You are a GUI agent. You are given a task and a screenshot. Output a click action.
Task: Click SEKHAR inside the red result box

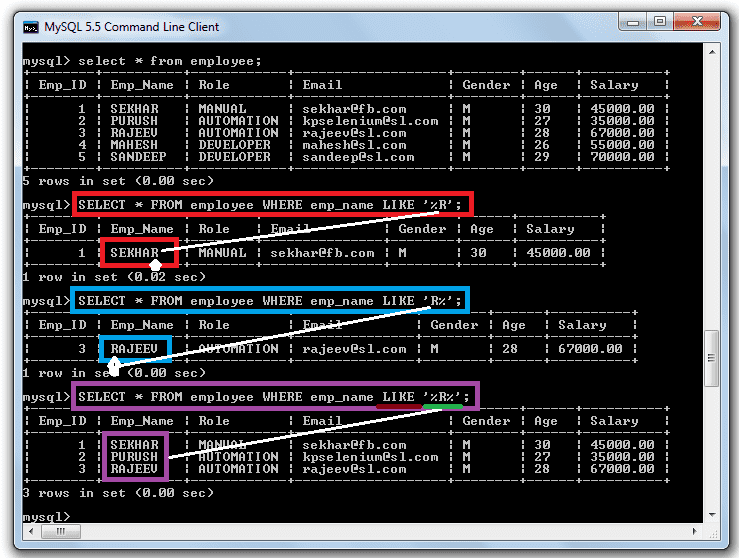coord(135,253)
